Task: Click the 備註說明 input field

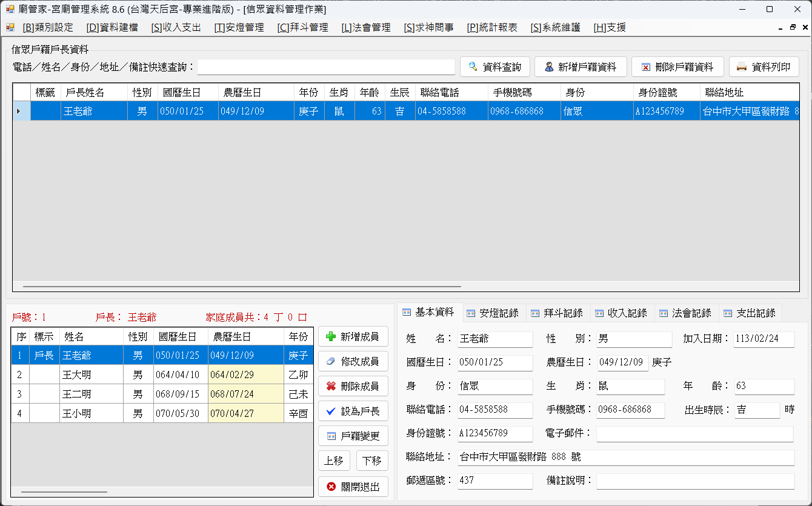Action: 695,481
